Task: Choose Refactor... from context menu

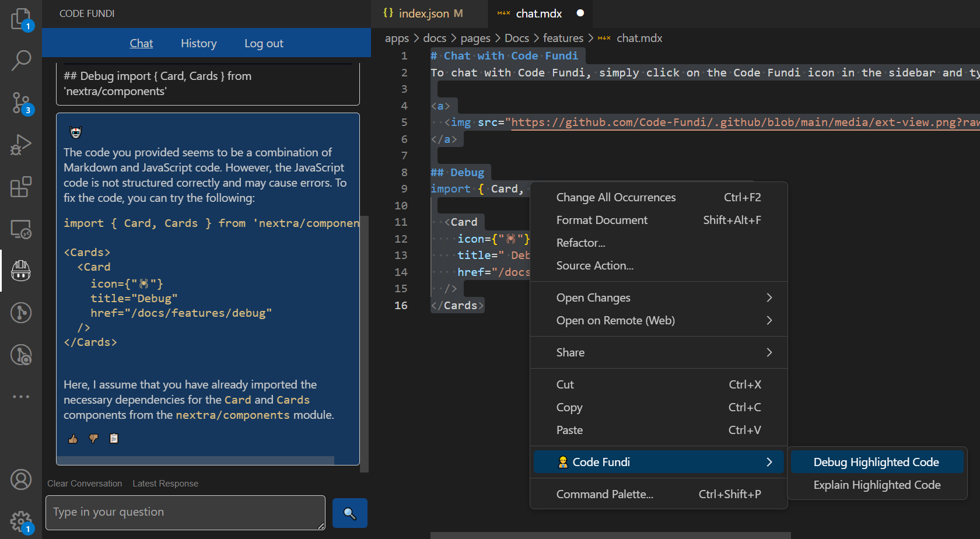Action: (659, 243)
